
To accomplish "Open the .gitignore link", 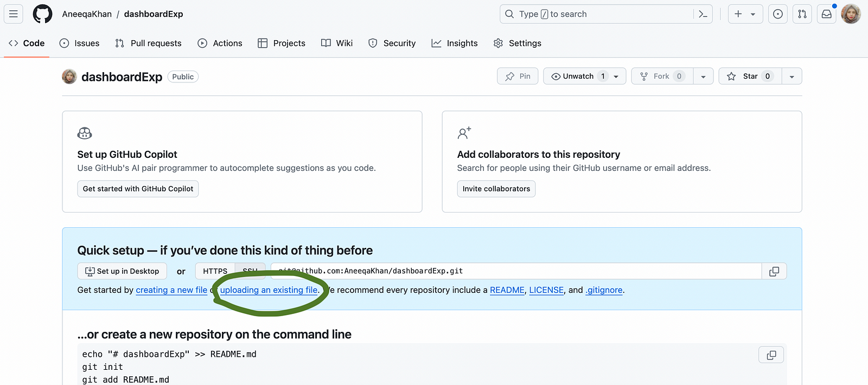I will pyautogui.click(x=604, y=290).
